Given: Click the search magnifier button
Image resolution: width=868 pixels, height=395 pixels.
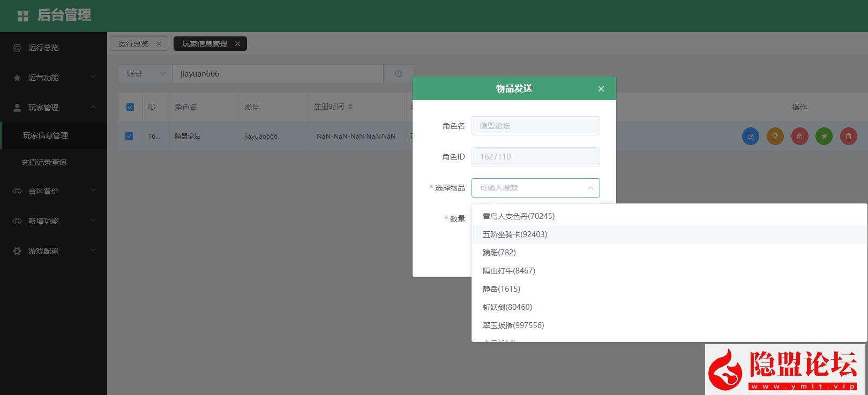Looking at the screenshot, I should 398,74.
